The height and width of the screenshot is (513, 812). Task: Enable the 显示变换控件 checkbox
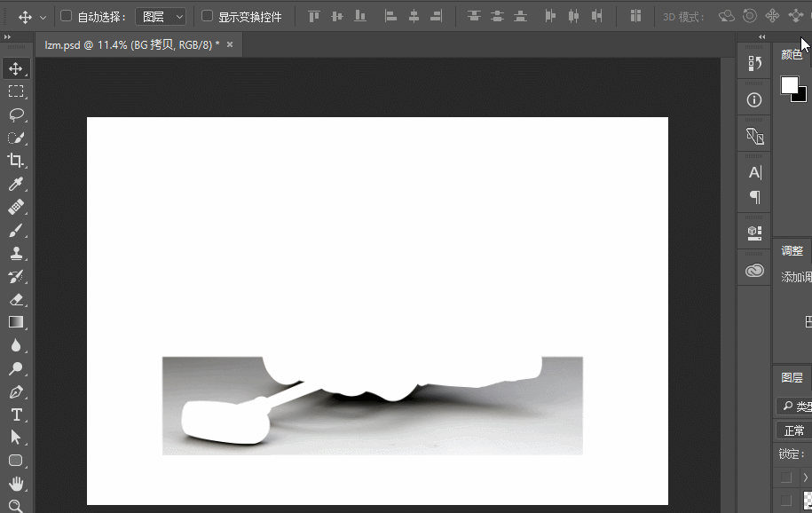(207, 16)
